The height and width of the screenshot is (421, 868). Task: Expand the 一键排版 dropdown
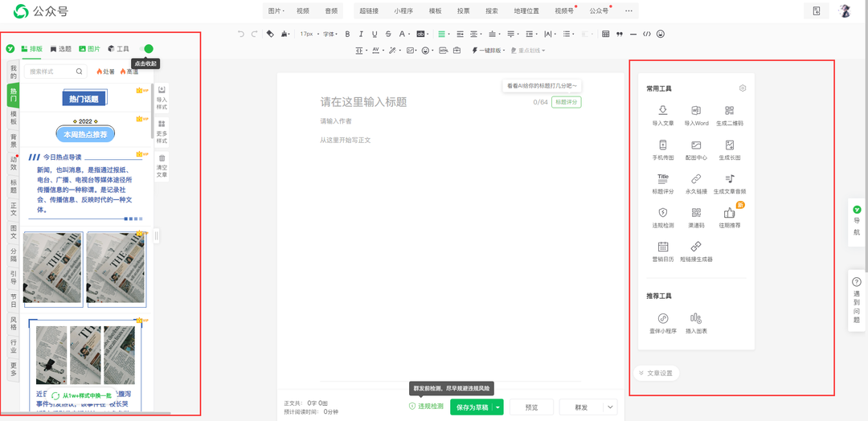point(489,51)
